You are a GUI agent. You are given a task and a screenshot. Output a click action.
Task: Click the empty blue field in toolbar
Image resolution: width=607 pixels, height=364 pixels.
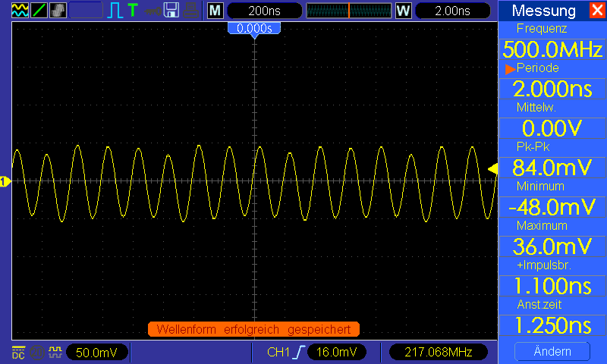click(86, 11)
